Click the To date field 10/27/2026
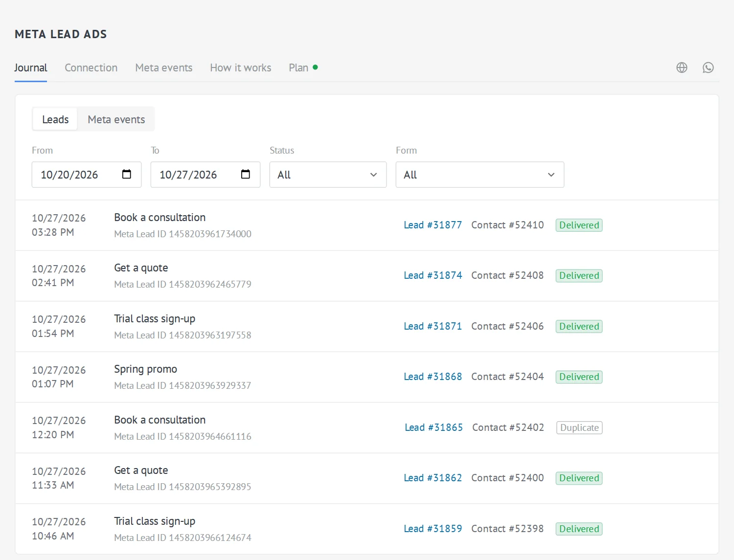Viewport: 734px width, 560px height. [206, 175]
